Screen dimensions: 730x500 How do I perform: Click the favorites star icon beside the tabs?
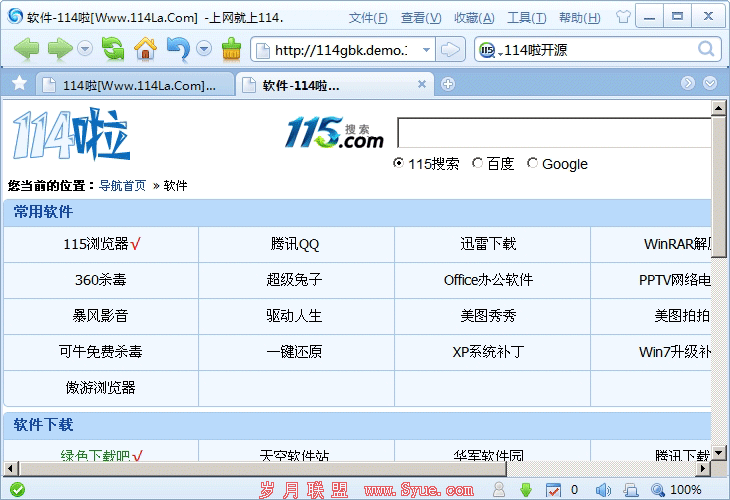point(20,83)
